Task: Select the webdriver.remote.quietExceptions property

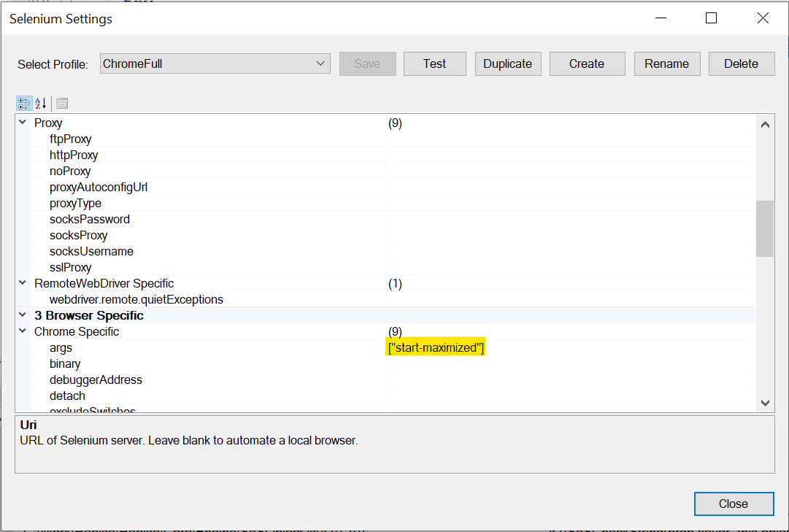Action: [136, 299]
